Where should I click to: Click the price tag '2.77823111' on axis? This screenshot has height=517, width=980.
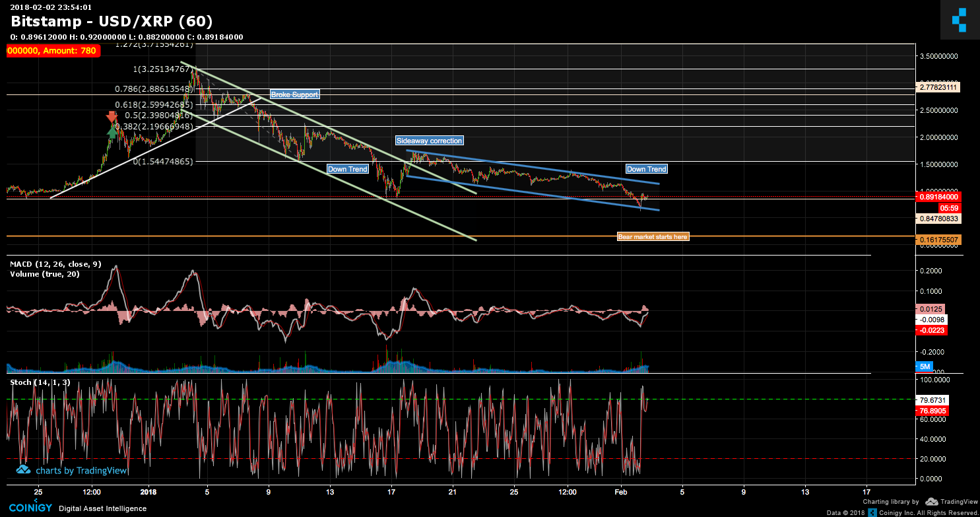point(939,87)
